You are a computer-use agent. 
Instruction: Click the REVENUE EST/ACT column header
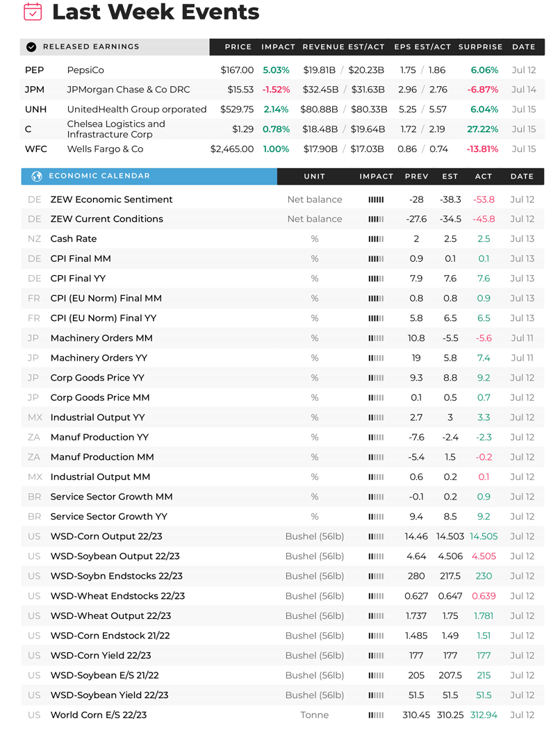click(x=344, y=47)
